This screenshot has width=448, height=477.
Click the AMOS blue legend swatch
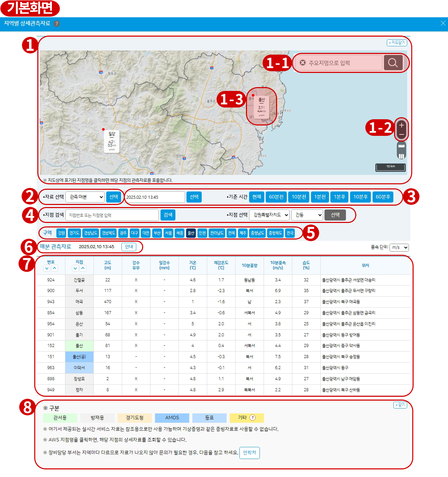pyautogui.click(x=172, y=418)
